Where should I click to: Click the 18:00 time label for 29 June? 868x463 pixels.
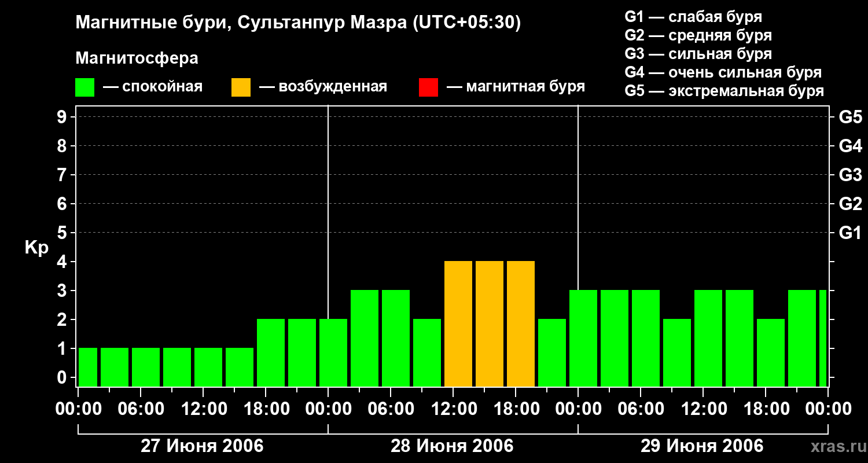coord(766,409)
